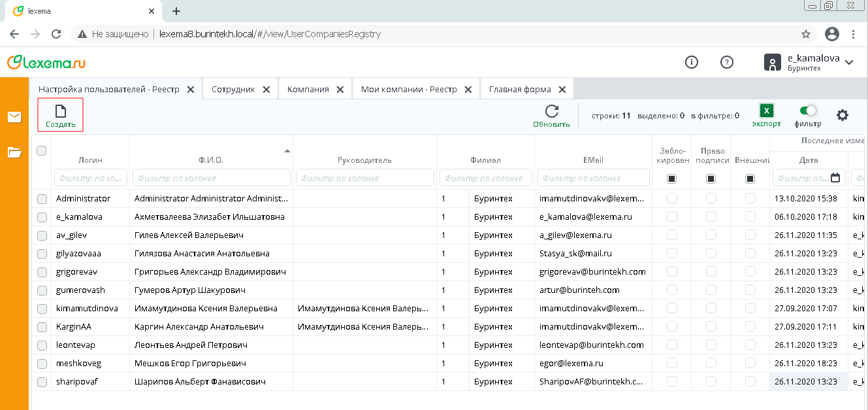Open the help question mark icon
The image size is (868, 410).
tap(726, 62)
